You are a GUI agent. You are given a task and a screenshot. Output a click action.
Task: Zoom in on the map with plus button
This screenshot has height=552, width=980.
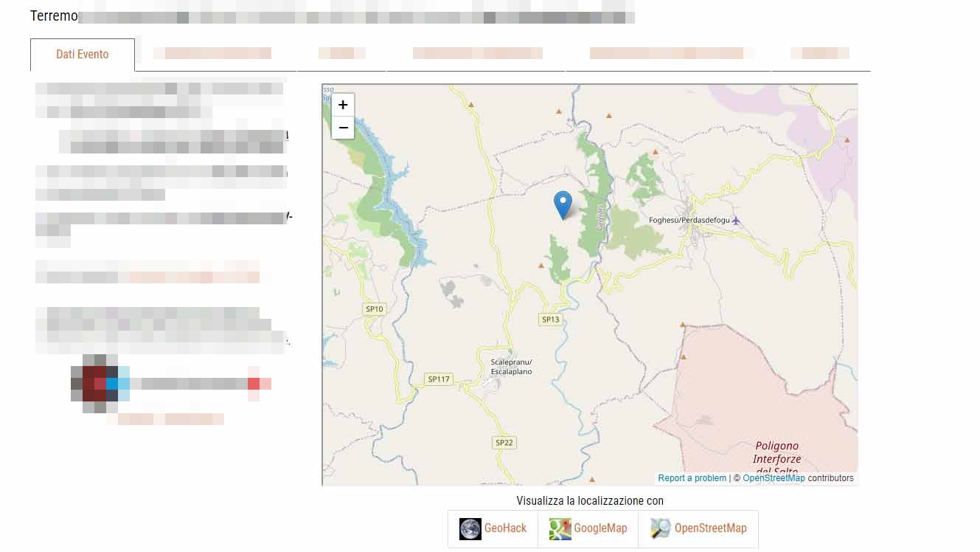[343, 105]
